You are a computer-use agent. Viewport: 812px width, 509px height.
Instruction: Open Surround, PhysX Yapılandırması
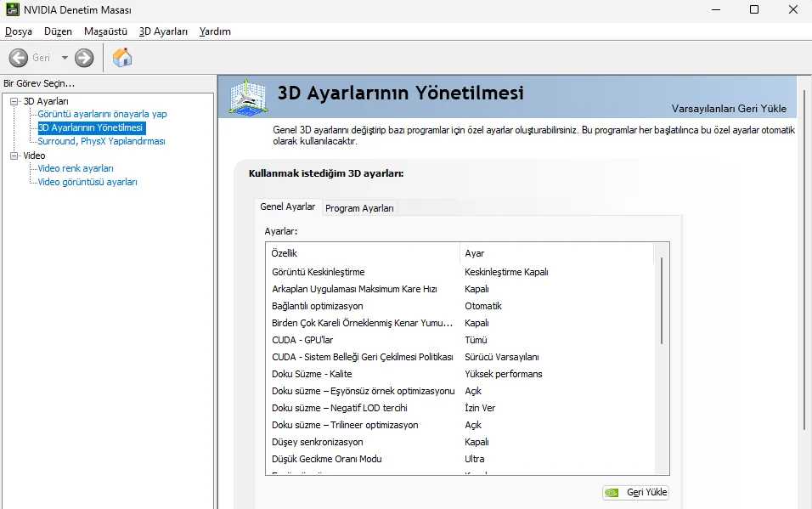(102, 141)
